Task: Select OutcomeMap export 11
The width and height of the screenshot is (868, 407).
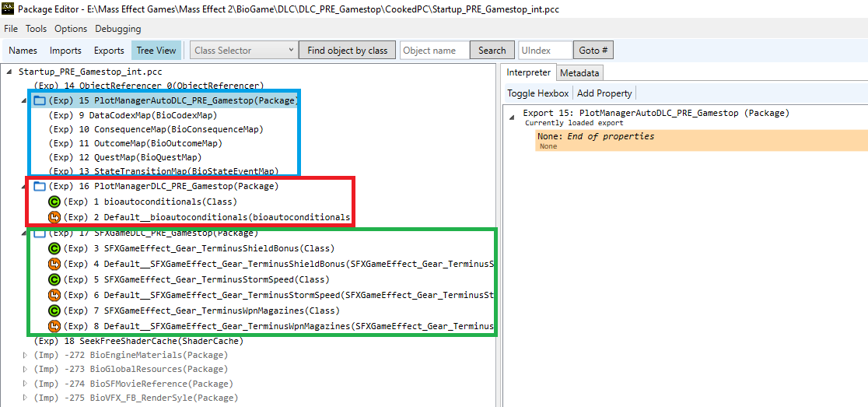Action: click(135, 143)
